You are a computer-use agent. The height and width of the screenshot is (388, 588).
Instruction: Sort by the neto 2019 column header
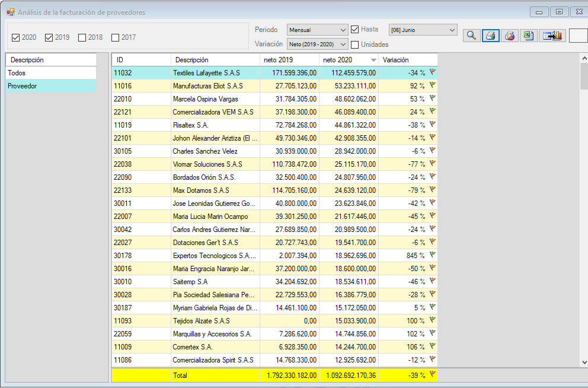(x=289, y=60)
